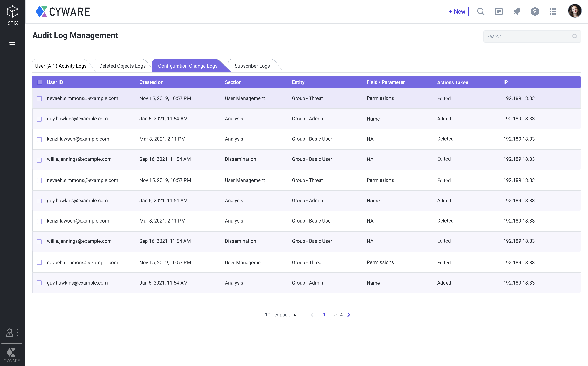Screen dimensions: 588x366
Task: Click the global search magnifier icon
Action: tap(480, 11)
